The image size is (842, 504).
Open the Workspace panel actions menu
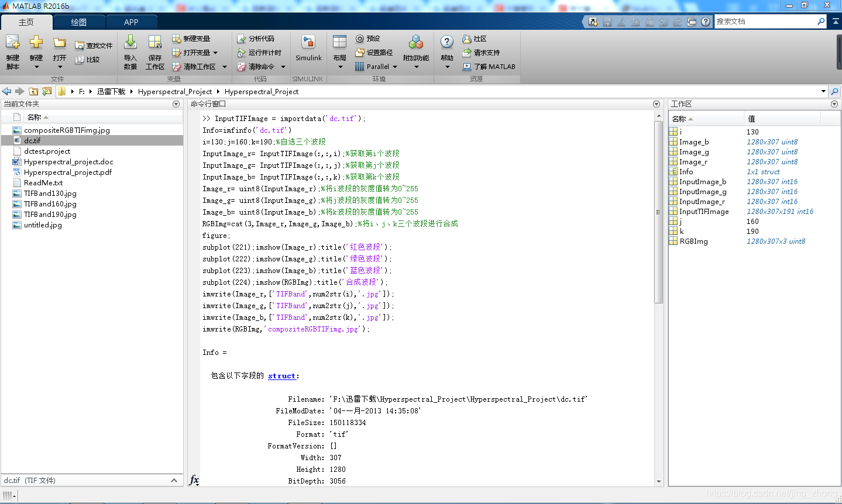click(834, 104)
